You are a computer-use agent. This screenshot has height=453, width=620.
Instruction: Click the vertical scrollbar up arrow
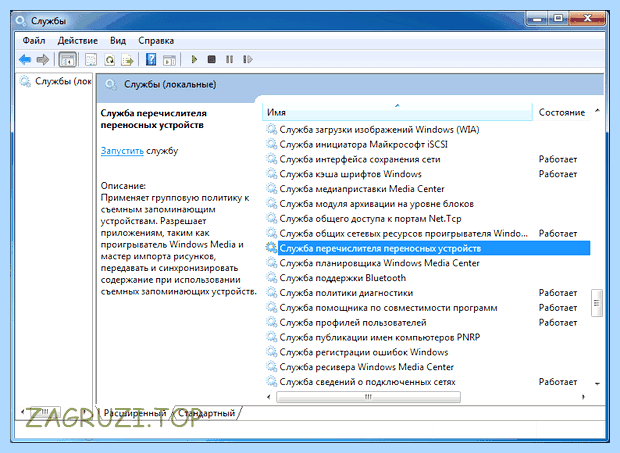click(x=597, y=111)
